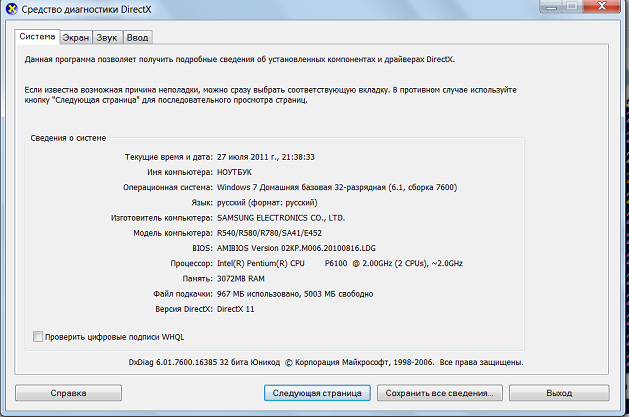Screen dimensions: 629x417
Task: Click the WHQL checkbox label text
Action: tap(115, 337)
